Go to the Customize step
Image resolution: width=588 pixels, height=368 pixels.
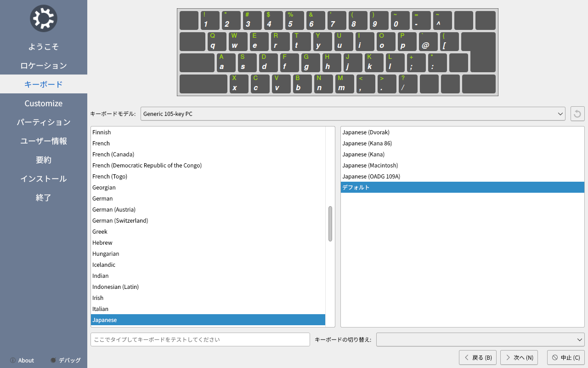tap(44, 103)
